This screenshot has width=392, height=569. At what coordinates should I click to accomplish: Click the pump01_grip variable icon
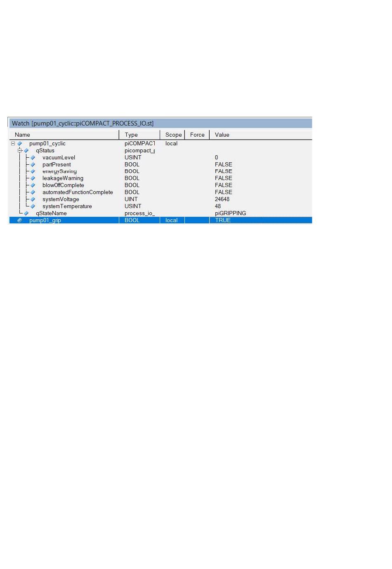(19, 220)
